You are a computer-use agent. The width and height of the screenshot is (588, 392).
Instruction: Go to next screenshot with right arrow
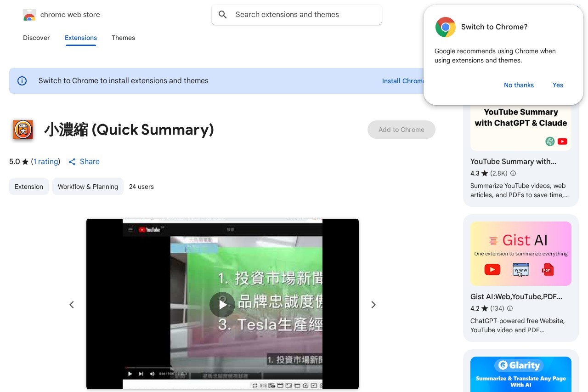click(373, 305)
